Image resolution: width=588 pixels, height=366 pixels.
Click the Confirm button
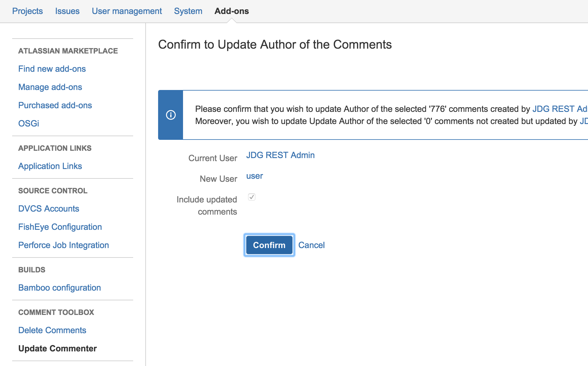(x=269, y=245)
